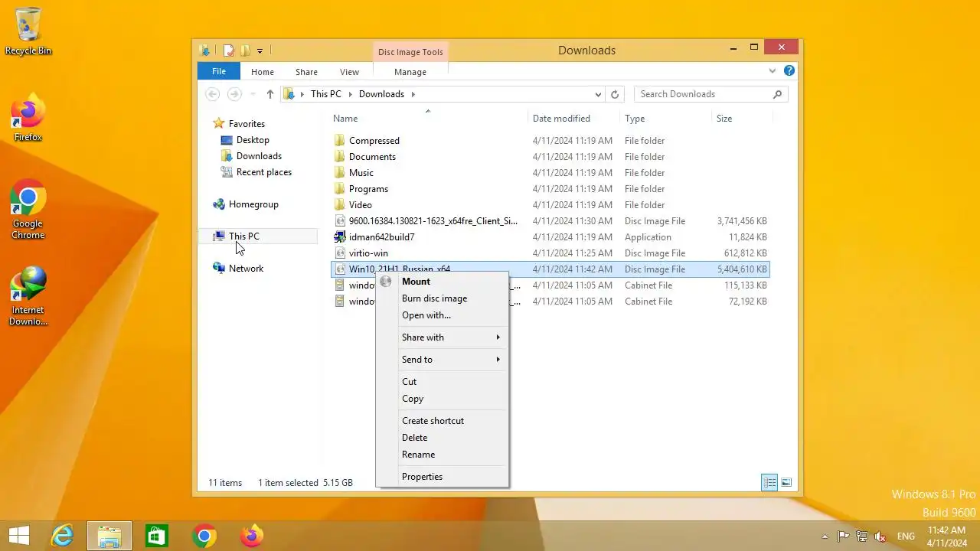The height and width of the screenshot is (551, 980).
Task: Select the Compressed folder row
Action: tap(550, 141)
